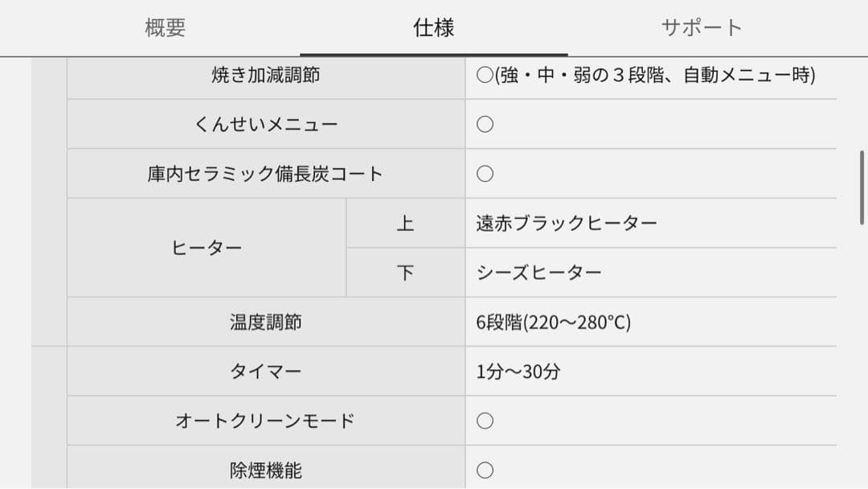This screenshot has width=868, height=489.
Task: Click the circle beside オートクリーンモード
Action: pyautogui.click(x=483, y=418)
